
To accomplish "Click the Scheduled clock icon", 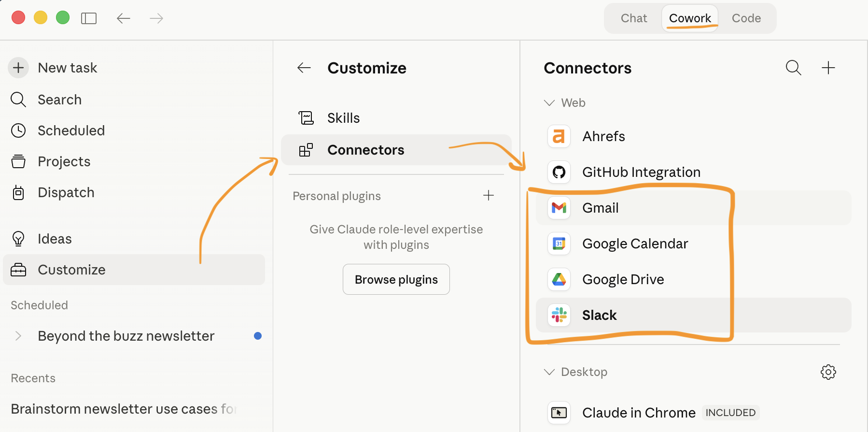I will 18,130.
